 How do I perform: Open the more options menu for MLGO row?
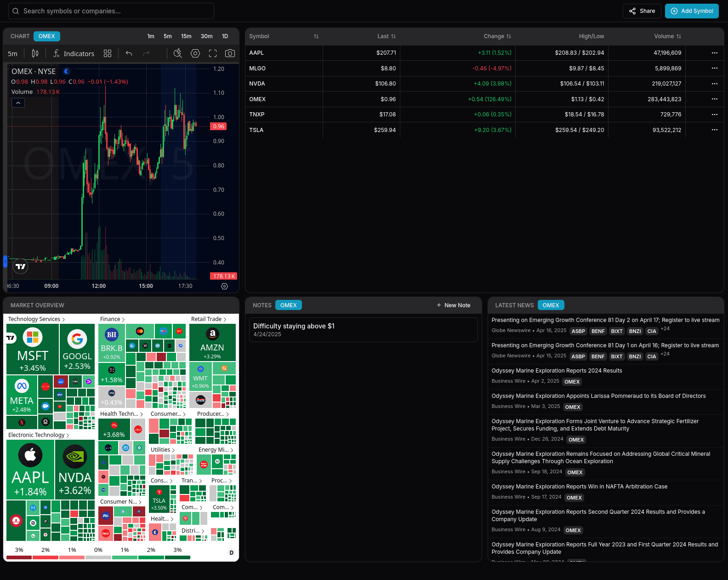click(714, 68)
